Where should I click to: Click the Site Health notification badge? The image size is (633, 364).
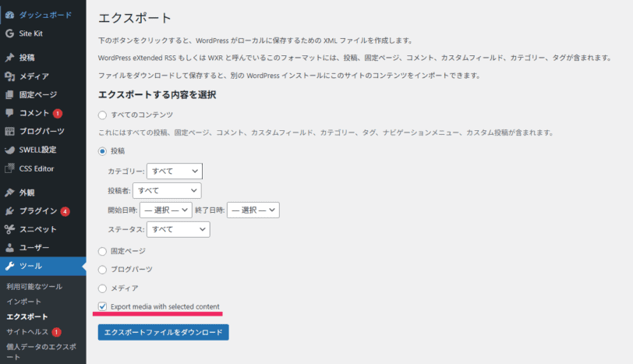[56, 332]
